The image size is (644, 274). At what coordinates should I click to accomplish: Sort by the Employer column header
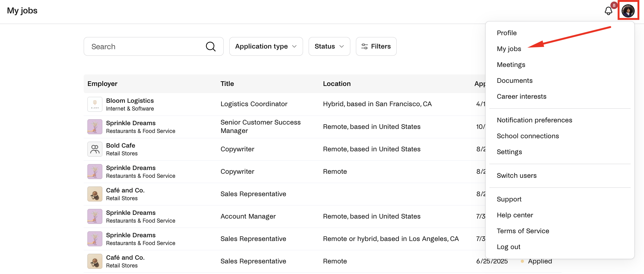pos(102,84)
